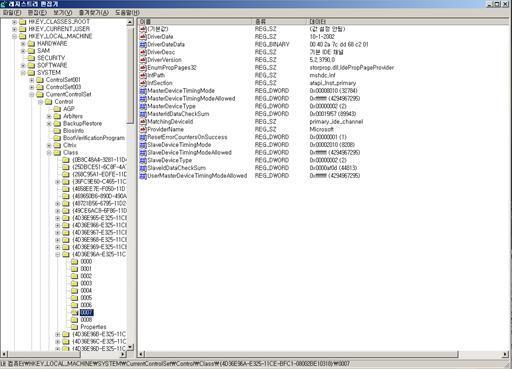This screenshot has width=512, height=369.
Task: Click the MatchingDeviceId string icon
Action: point(143,122)
